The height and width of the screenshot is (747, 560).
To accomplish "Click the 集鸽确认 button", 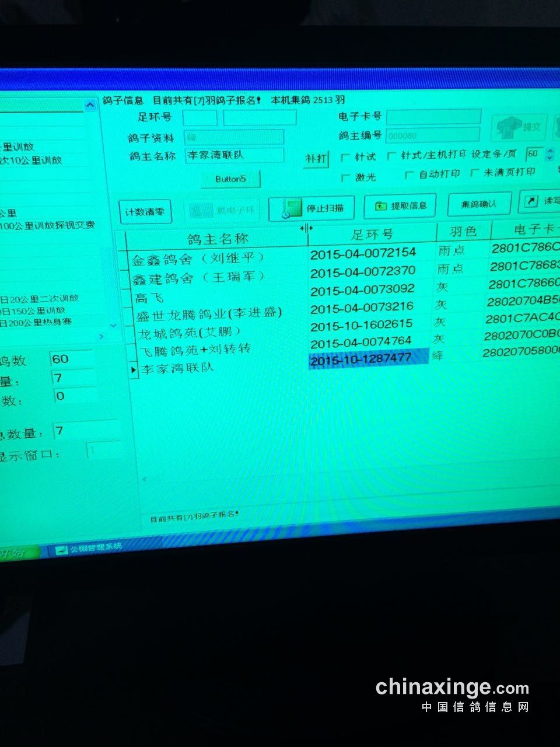I will [x=478, y=204].
